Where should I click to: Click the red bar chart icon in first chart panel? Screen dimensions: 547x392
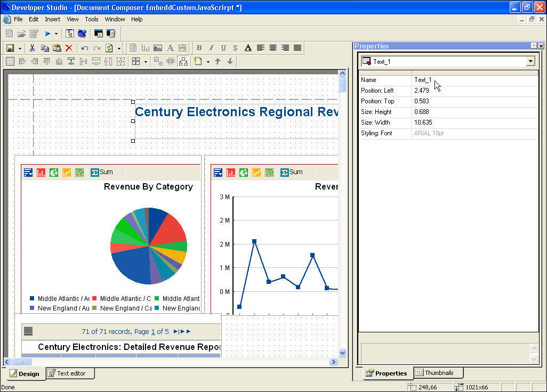(41, 172)
